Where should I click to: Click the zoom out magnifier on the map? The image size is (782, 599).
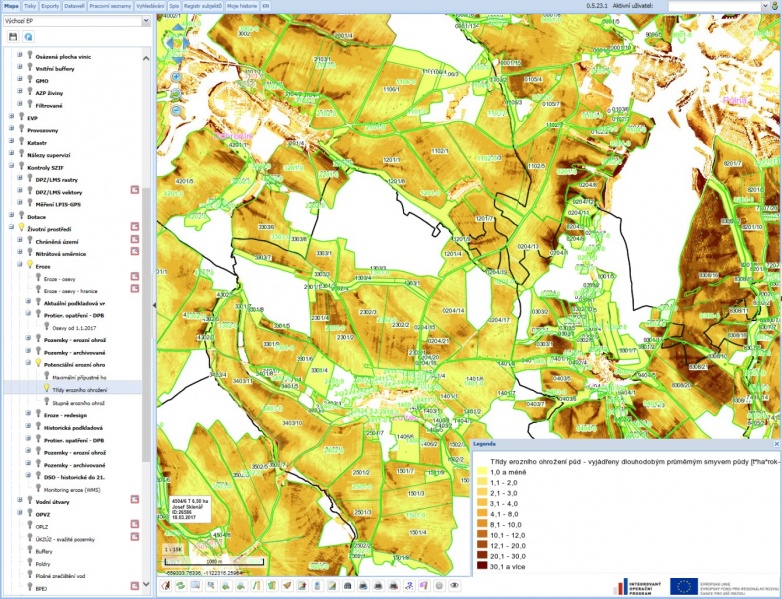(176, 110)
